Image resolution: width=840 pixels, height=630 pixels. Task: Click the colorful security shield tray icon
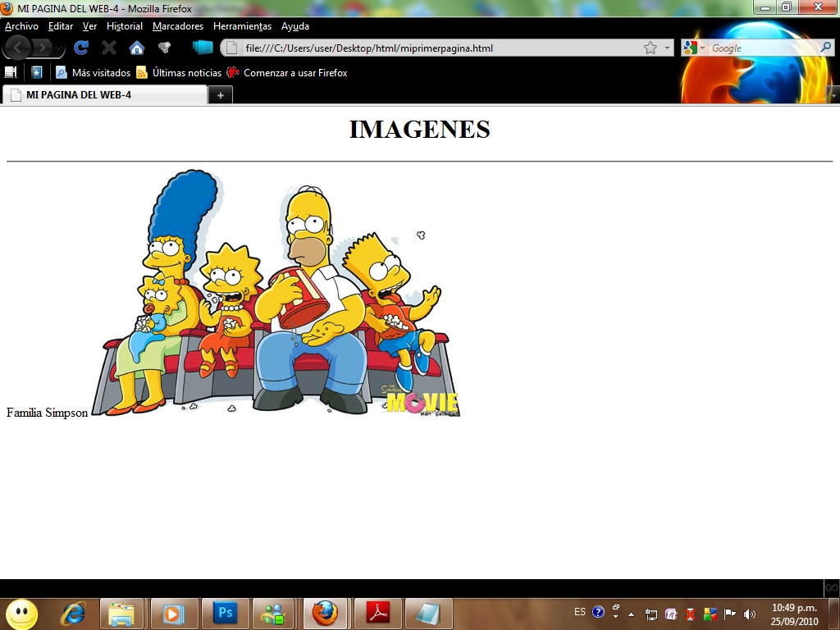[x=710, y=614]
